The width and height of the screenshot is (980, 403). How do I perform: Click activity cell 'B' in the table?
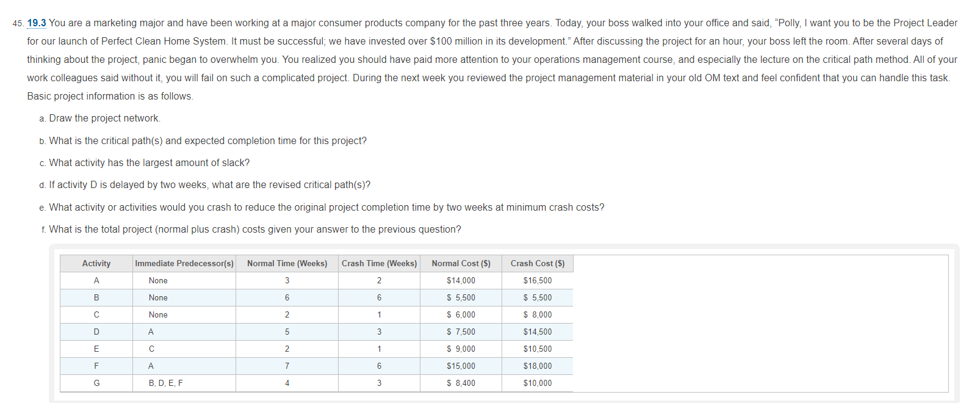pos(96,298)
